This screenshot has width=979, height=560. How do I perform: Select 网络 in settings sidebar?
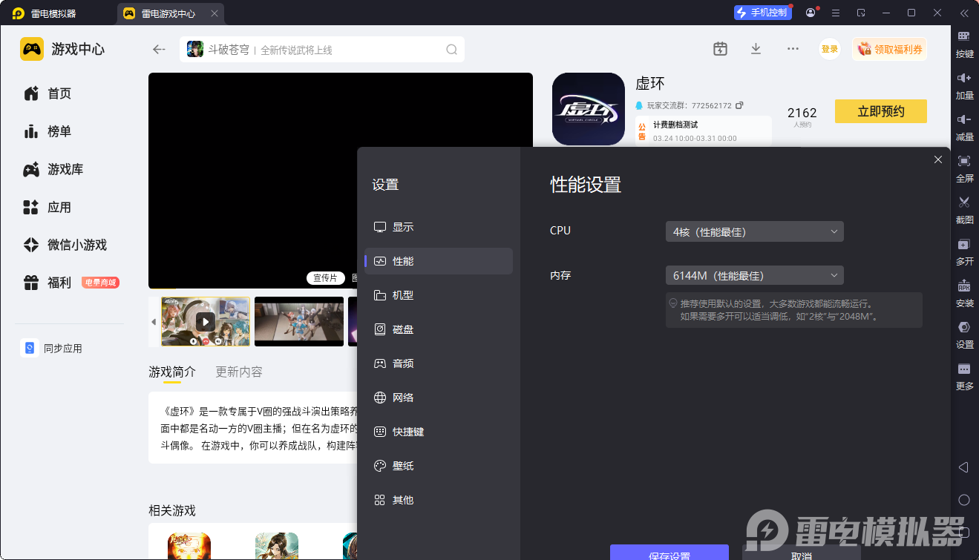coord(403,398)
